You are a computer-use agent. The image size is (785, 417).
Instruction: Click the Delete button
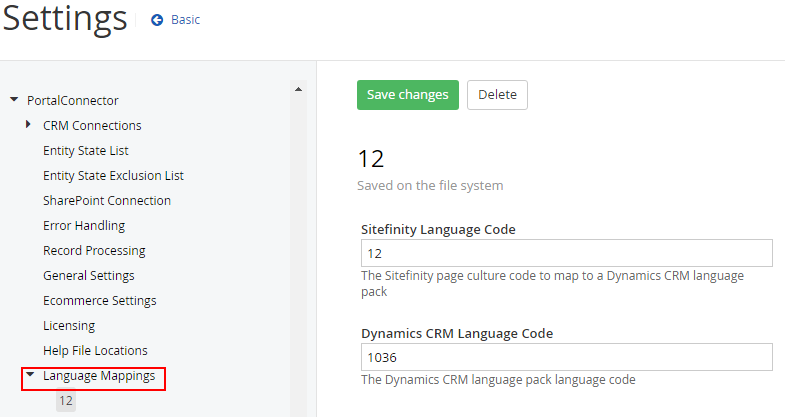tap(497, 95)
